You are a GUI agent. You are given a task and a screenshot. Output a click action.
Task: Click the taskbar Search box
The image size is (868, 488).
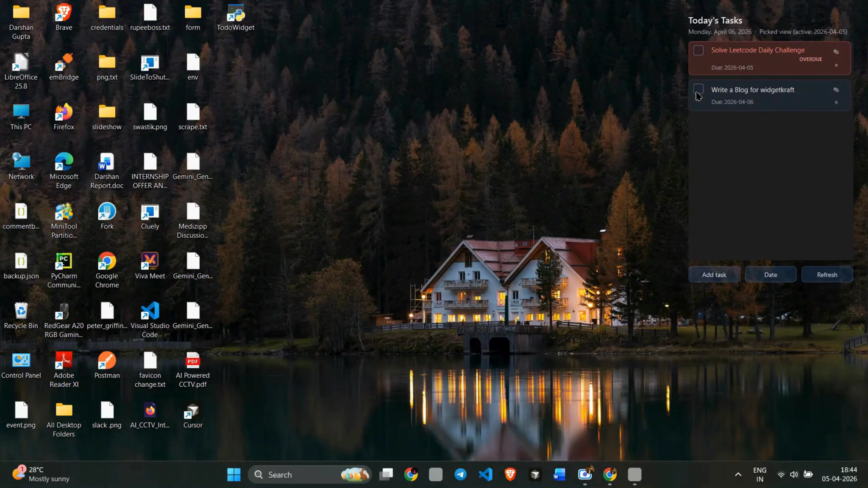click(310, 474)
